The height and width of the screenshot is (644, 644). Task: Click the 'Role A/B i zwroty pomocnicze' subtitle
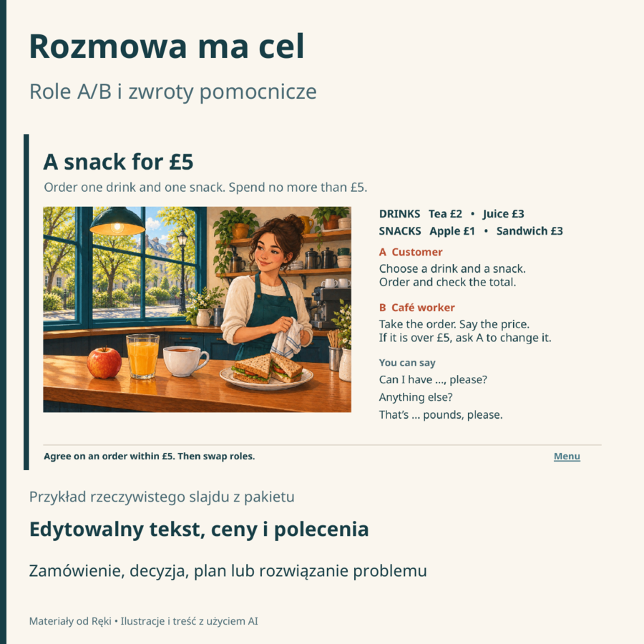[x=173, y=92]
